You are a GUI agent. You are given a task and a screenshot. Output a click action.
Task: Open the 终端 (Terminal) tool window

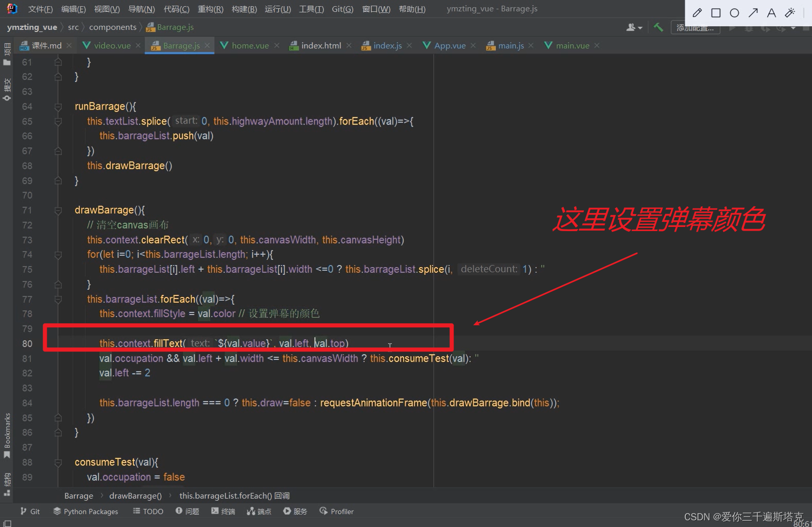(x=223, y=511)
